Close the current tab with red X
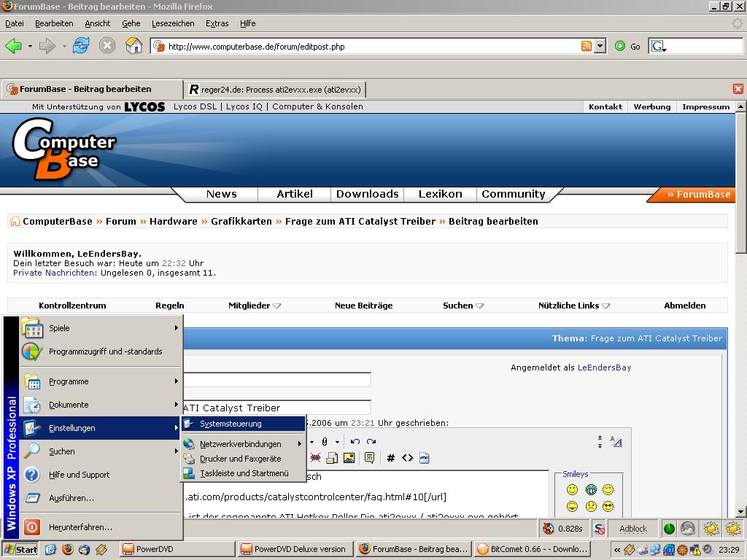The image size is (747, 560). coord(738,89)
